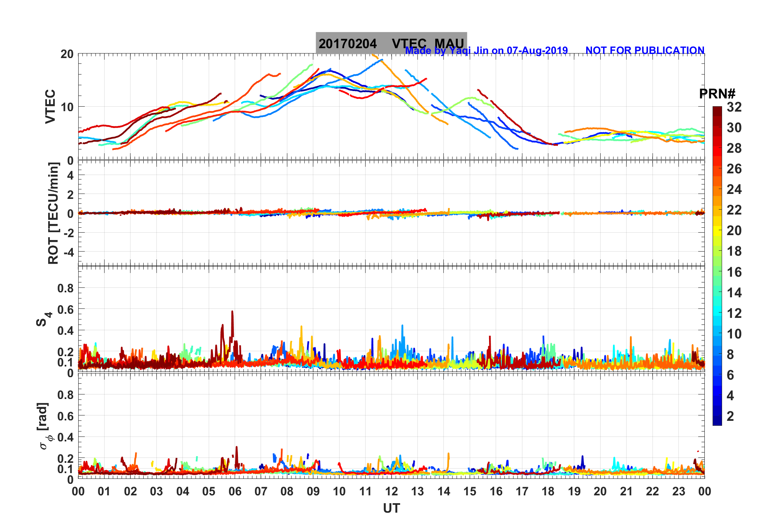
Task: Click the ROT [TECU/min] axis label
Action: [53, 213]
